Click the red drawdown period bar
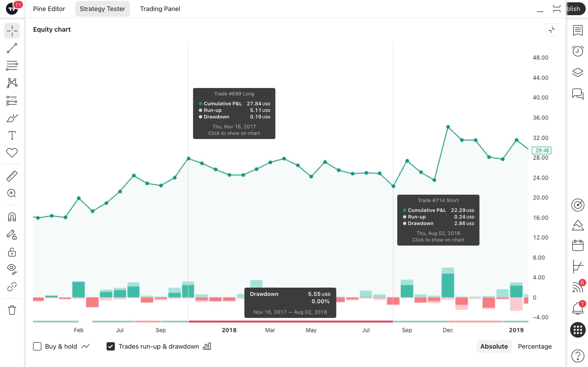This screenshot has width=588, height=367. (291, 321)
